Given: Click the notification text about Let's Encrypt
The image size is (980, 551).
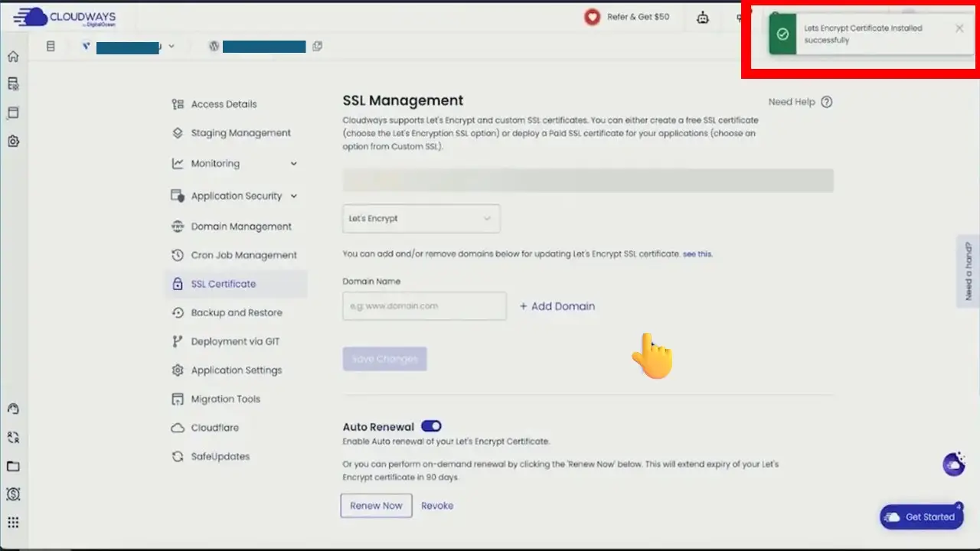Looking at the screenshot, I should coord(863,34).
